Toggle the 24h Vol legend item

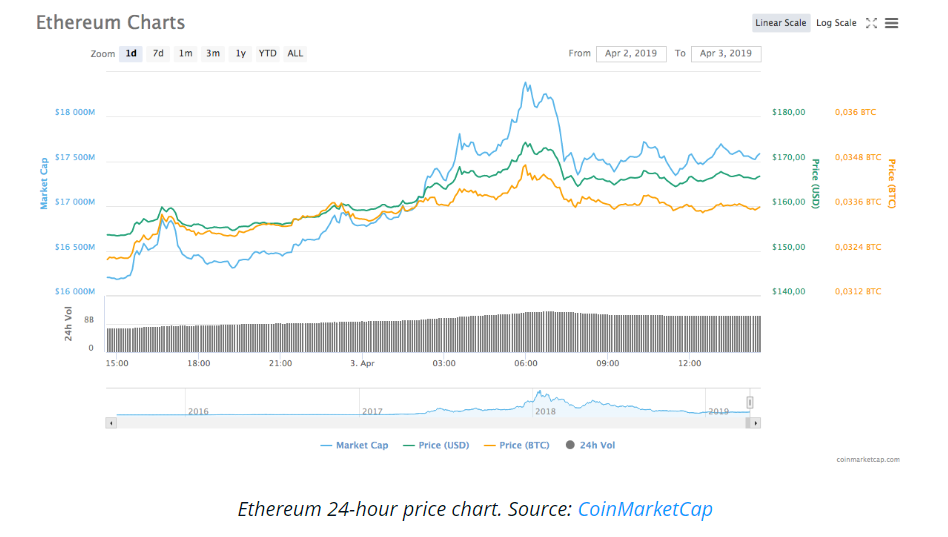591,445
